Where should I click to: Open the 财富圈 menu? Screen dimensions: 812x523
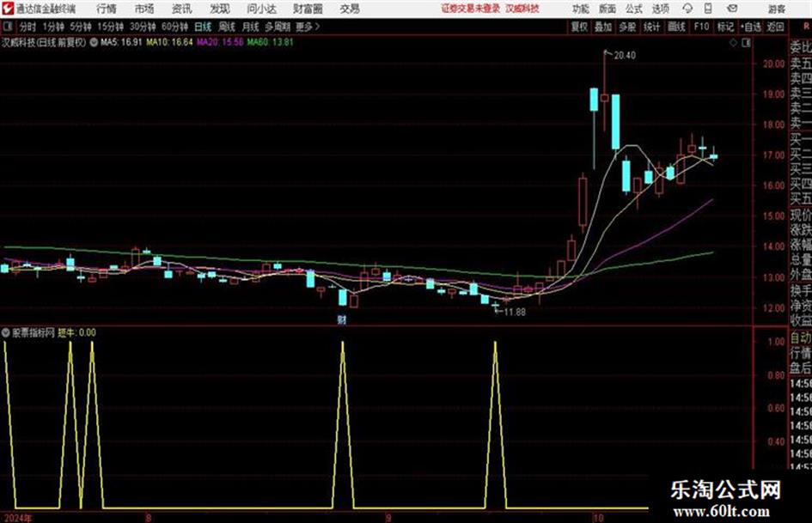[308, 9]
